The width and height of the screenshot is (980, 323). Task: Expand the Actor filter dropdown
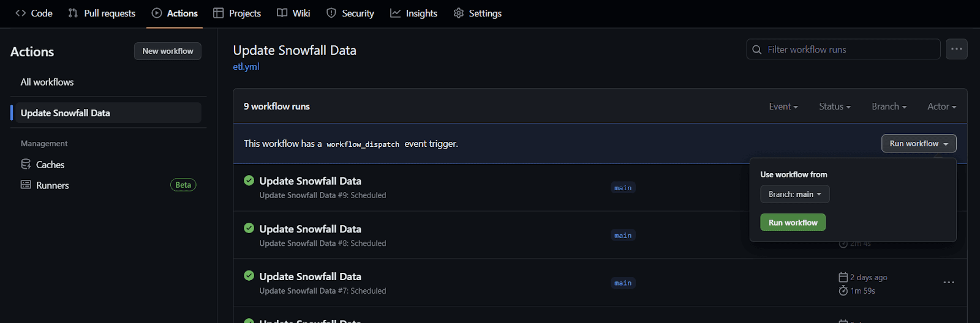pyautogui.click(x=941, y=106)
